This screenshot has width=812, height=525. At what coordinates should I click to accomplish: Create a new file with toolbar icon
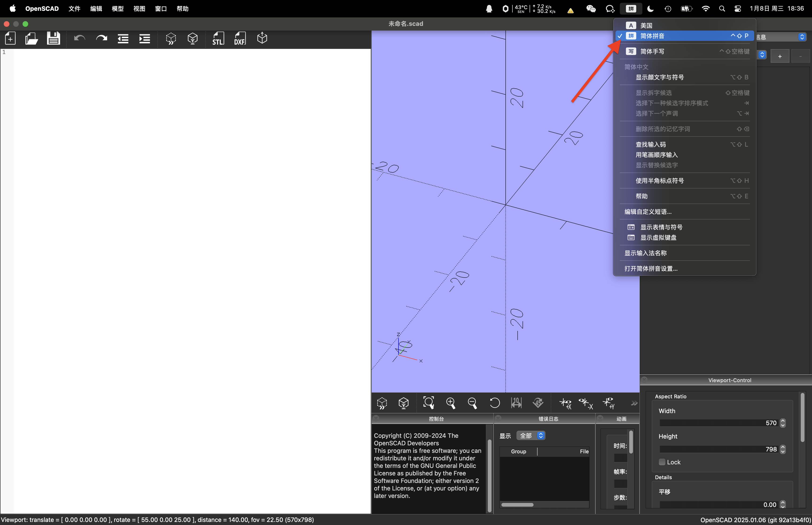point(11,38)
